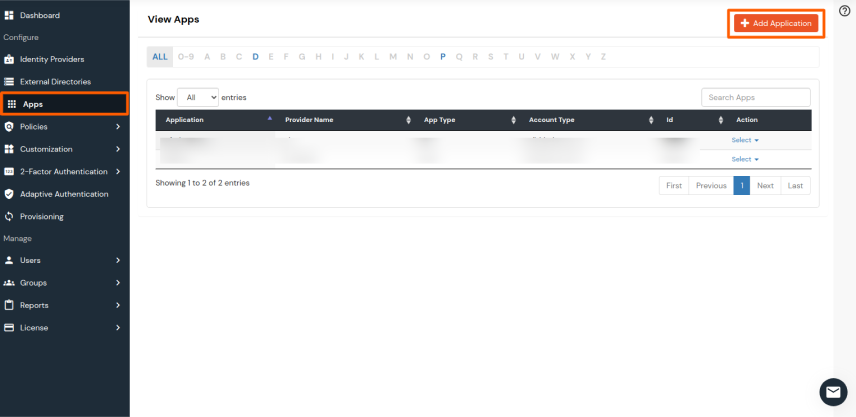
Task: Expand the Policies submenu chevron
Action: pyautogui.click(x=118, y=127)
